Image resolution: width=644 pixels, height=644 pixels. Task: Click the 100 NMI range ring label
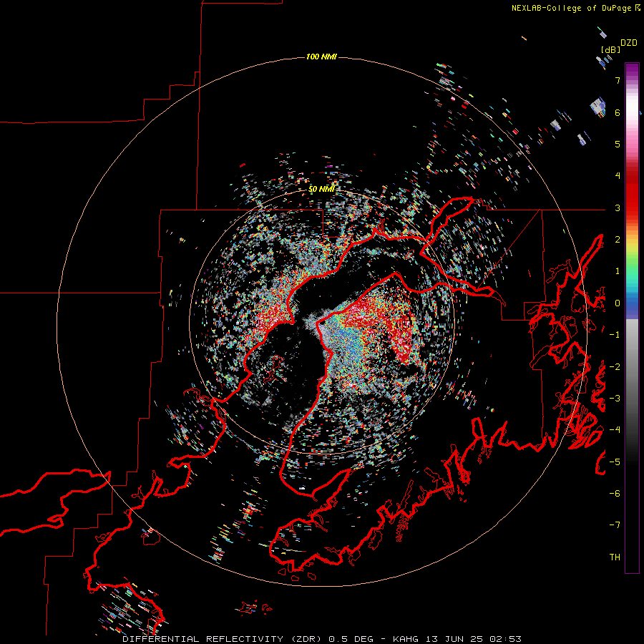321,57
